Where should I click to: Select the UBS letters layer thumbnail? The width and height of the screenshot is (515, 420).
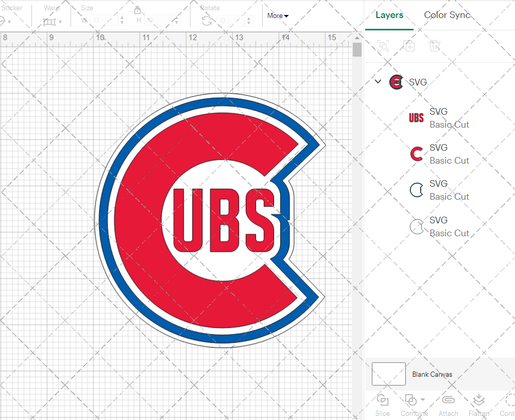[x=416, y=117]
